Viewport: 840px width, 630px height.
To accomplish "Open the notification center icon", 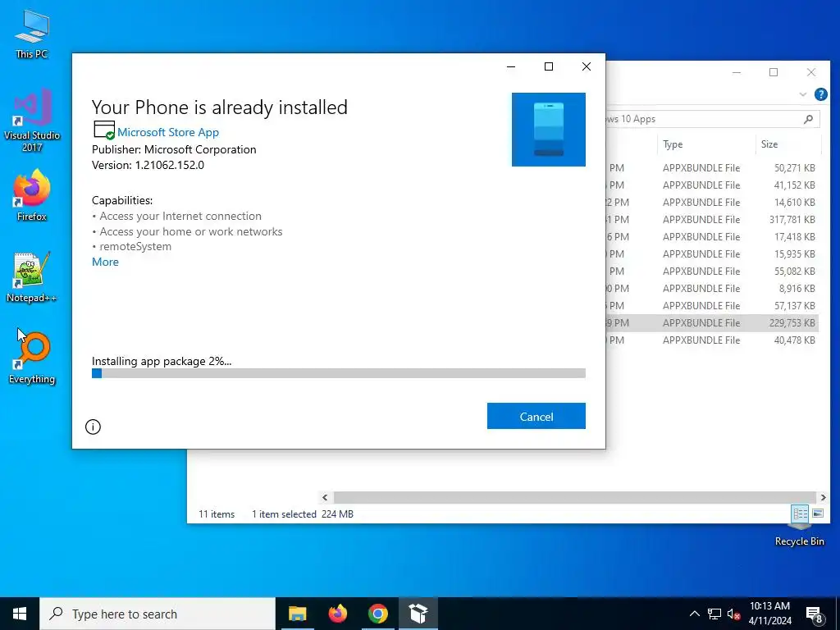I will [814, 614].
